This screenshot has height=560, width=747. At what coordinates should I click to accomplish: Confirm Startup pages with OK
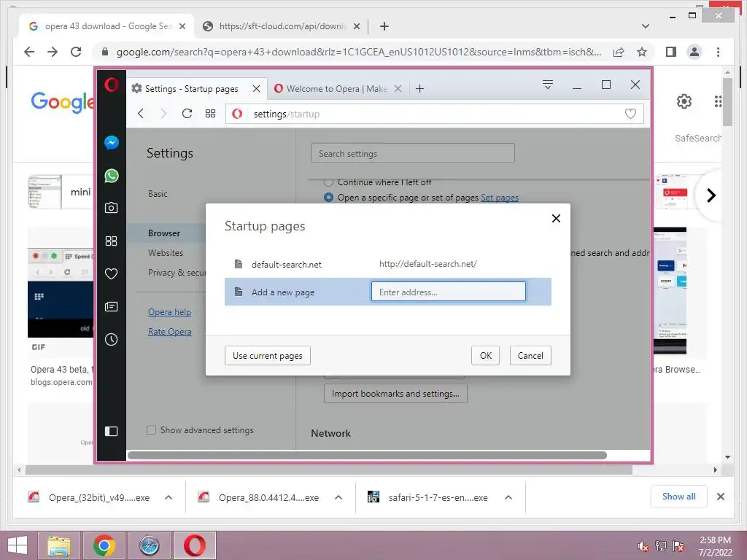click(x=485, y=356)
